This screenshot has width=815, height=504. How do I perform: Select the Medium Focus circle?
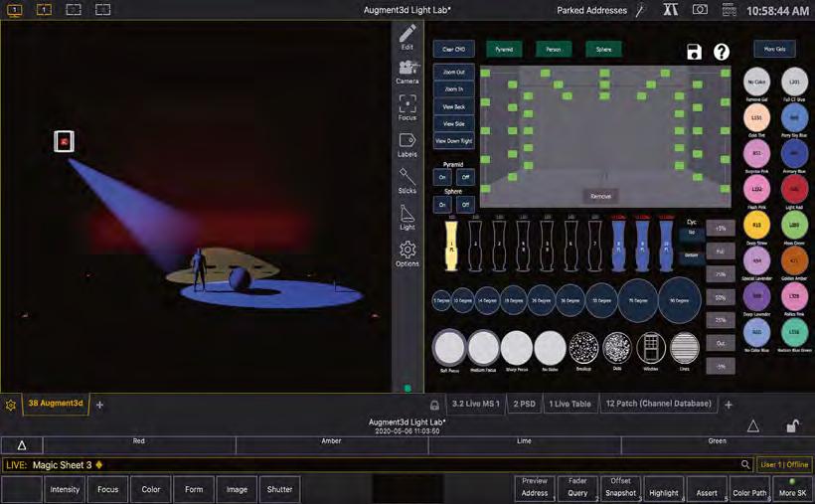pyautogui.click(x=483, y=348)
